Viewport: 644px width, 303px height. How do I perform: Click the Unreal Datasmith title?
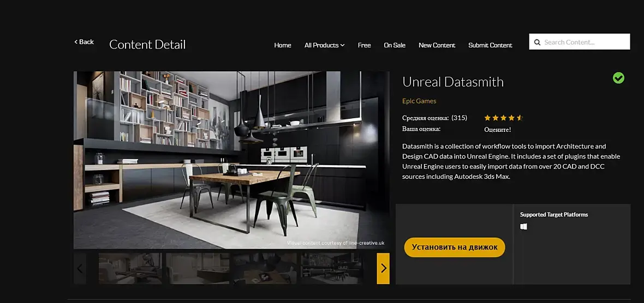tap(453, 82)
